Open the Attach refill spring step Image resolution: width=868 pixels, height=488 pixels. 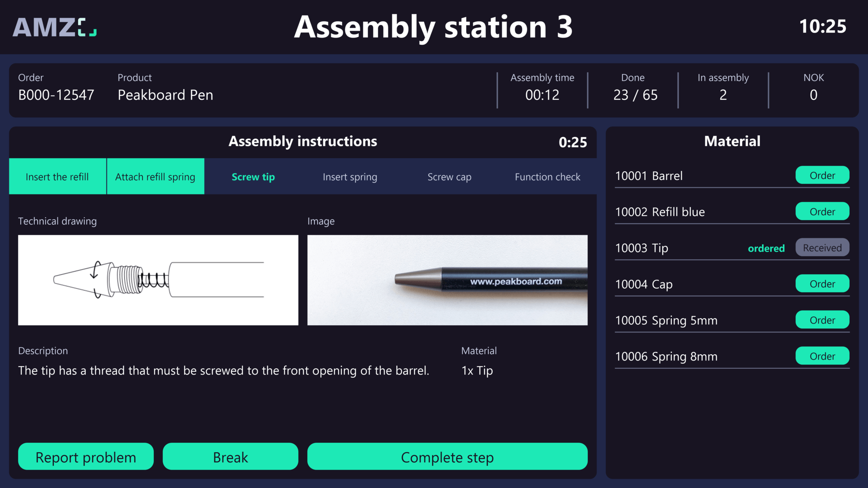coord(155,177)
